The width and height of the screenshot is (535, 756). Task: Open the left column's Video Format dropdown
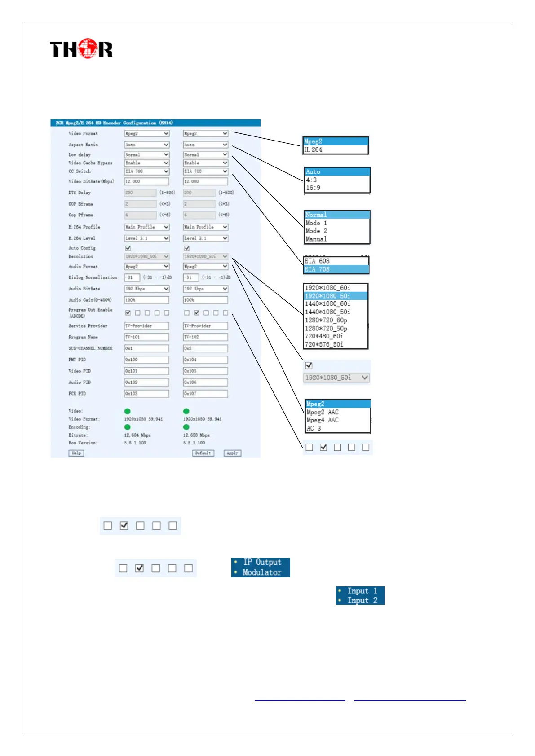coord(147,133)
